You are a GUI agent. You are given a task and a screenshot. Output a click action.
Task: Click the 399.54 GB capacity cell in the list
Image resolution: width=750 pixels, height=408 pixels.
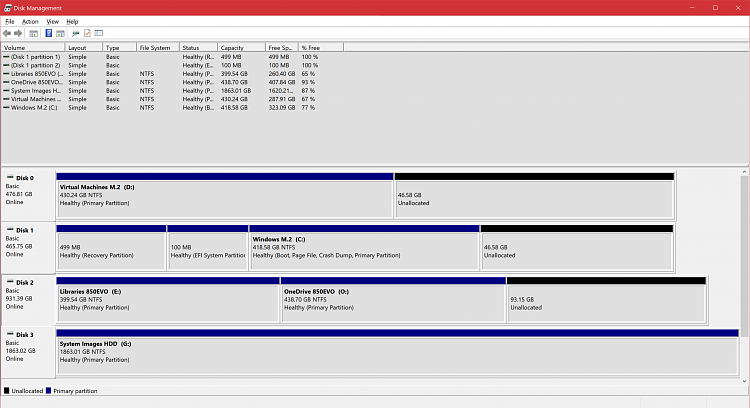click(x=234, y=74)
